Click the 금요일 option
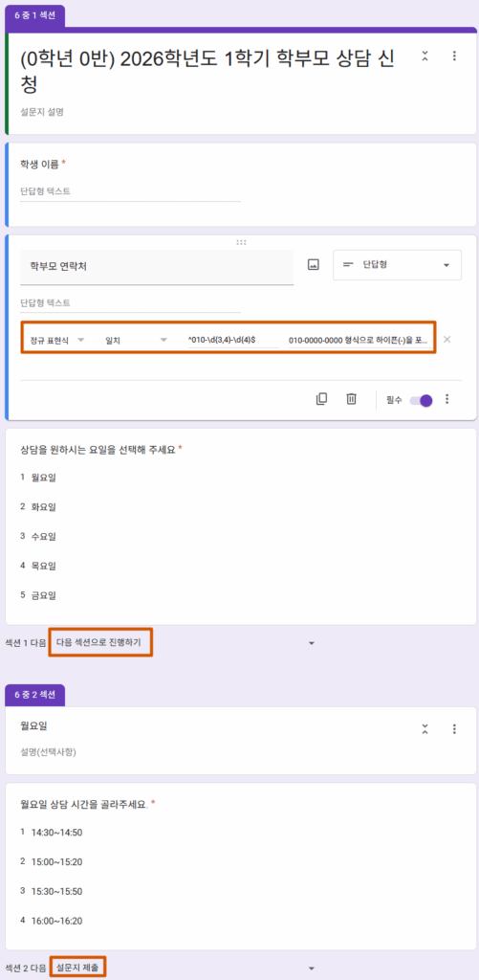479x980 pixels. (x=44, y=595)
